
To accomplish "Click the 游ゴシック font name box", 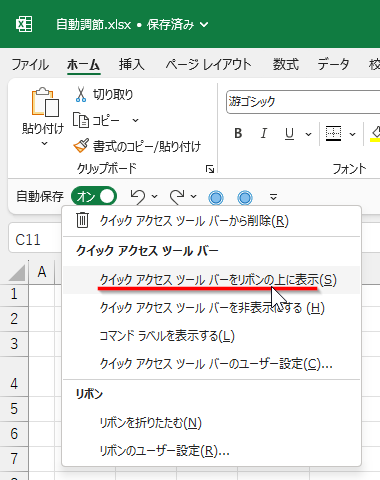I will click(303, 102).
